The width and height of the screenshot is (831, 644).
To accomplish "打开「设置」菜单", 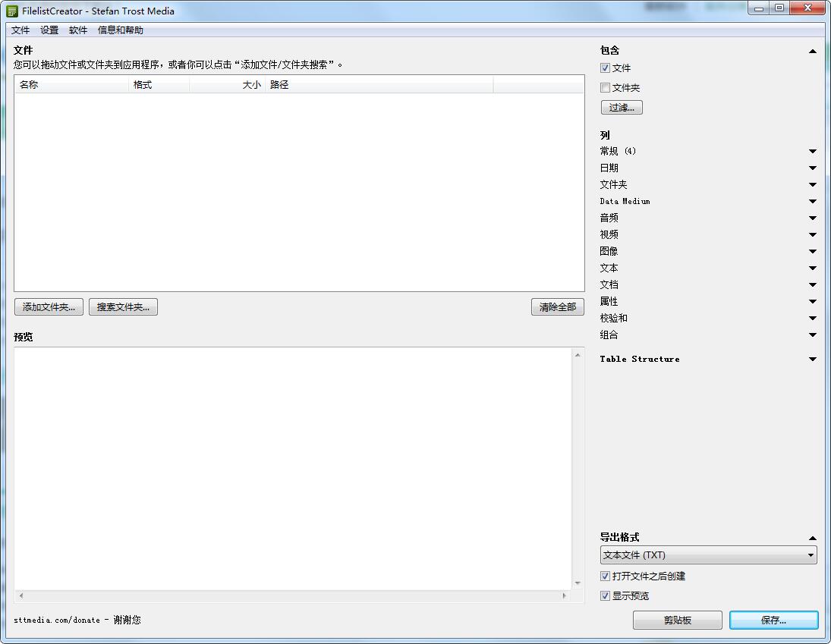I will [x=49, y=30].
